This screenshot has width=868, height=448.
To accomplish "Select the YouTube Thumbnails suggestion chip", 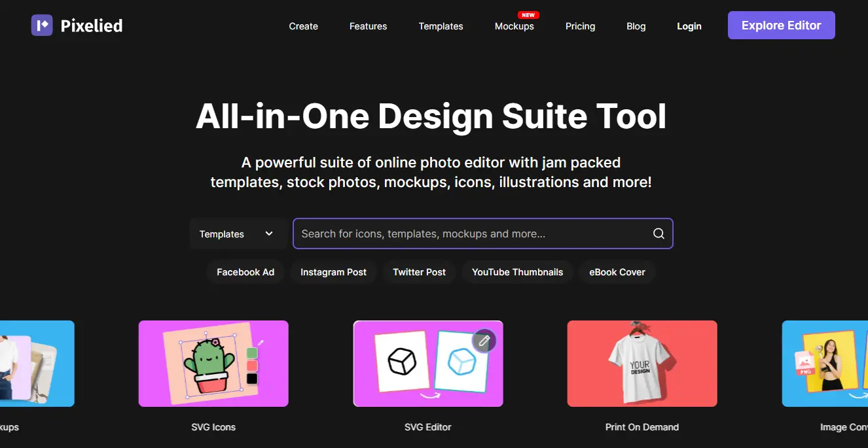I will point(518,272).
